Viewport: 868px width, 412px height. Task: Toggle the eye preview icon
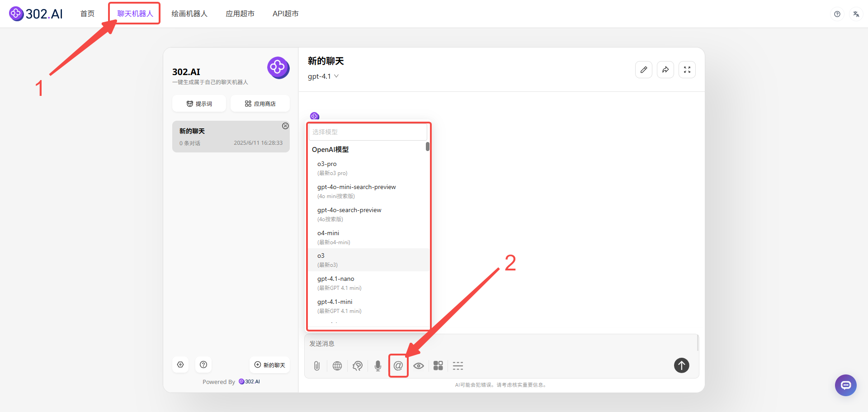(x=419, y=365)
